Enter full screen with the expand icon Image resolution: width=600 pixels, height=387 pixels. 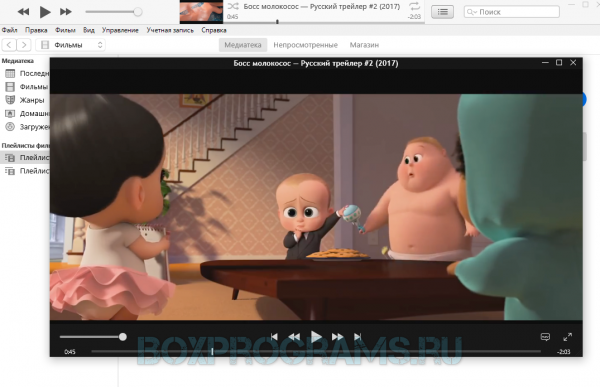[x=567, y=337]
